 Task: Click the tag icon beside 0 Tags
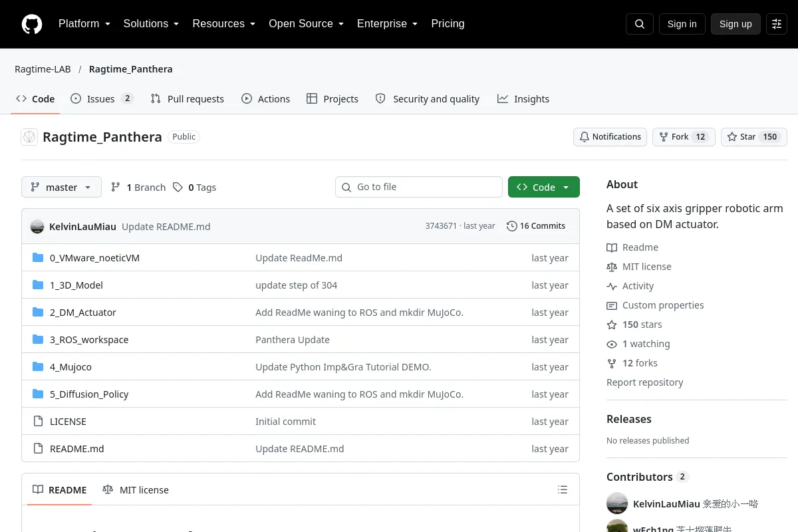point(178,188)
